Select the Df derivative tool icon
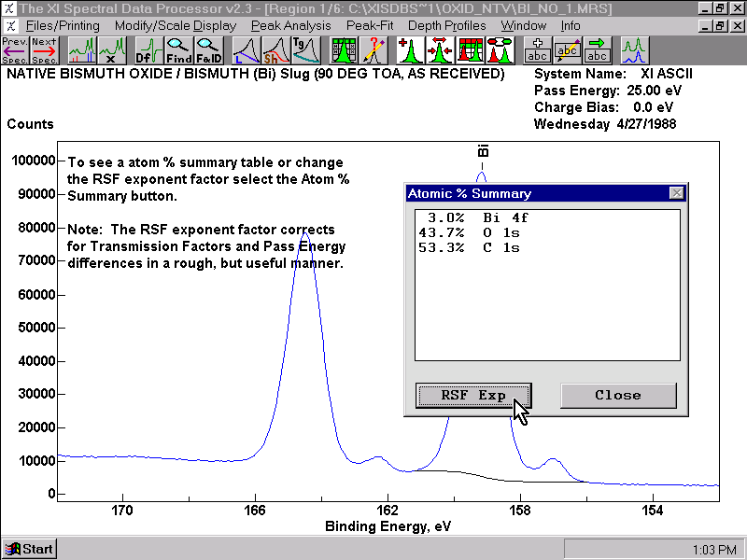The width and height of the screenshot is (747, 560). click(x=149, y=50)
